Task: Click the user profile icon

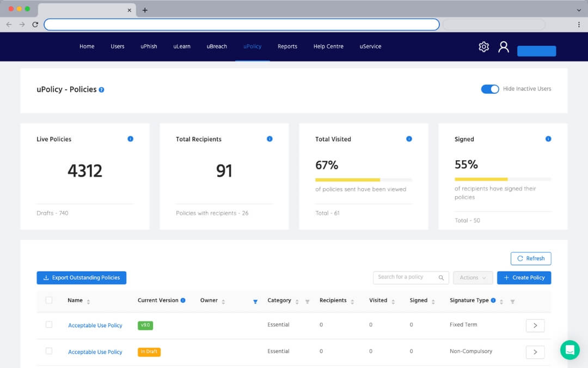Action: (504, 47)
